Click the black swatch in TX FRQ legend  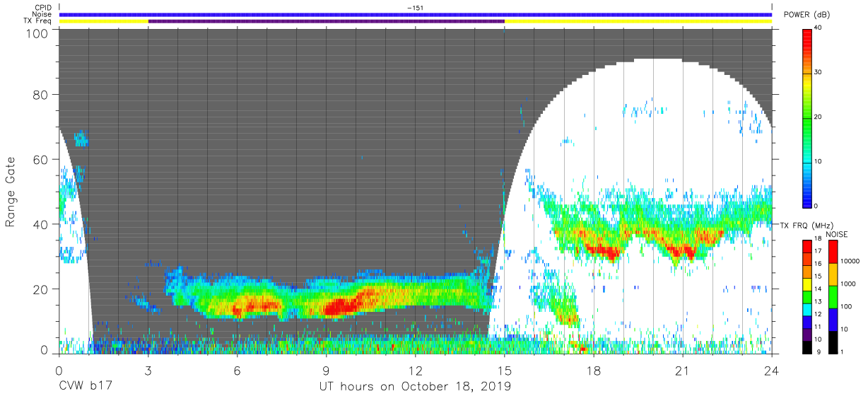click(x=807, y=349)
